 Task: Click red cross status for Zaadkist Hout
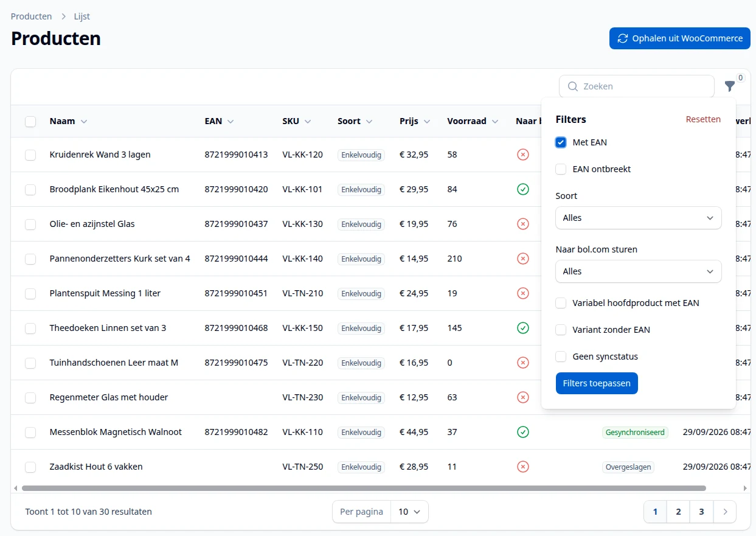coord(522,467)
